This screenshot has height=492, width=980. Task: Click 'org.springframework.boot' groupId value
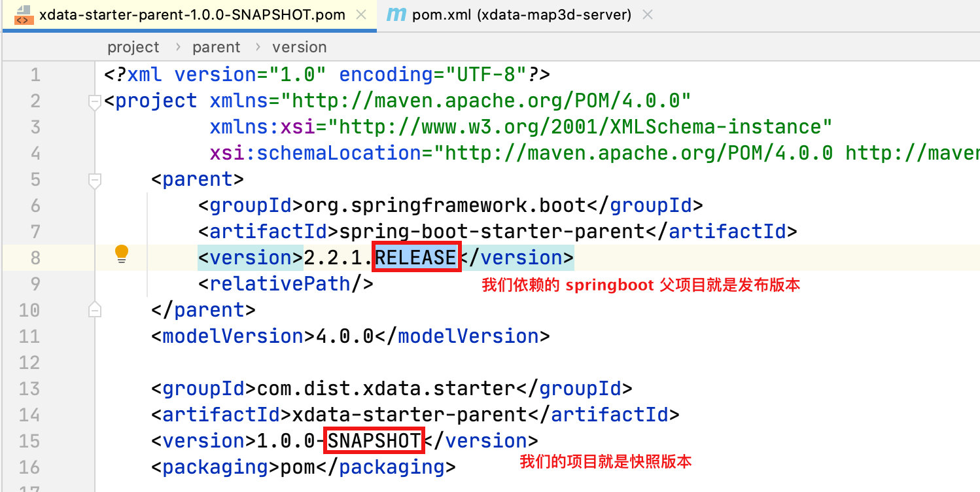point(444,205)
